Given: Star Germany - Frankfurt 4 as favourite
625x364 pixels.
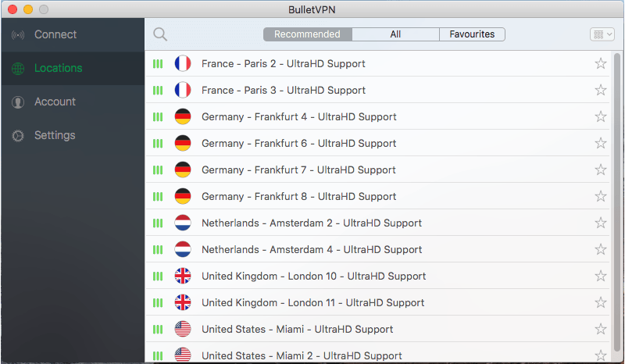Looking at the screenshot, I should tap(601, 117).
